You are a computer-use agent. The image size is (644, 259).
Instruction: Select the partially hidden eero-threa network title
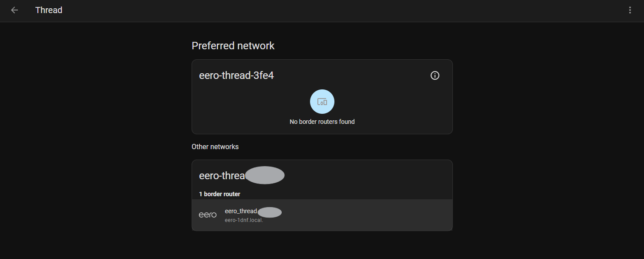(x=222, y=176)
